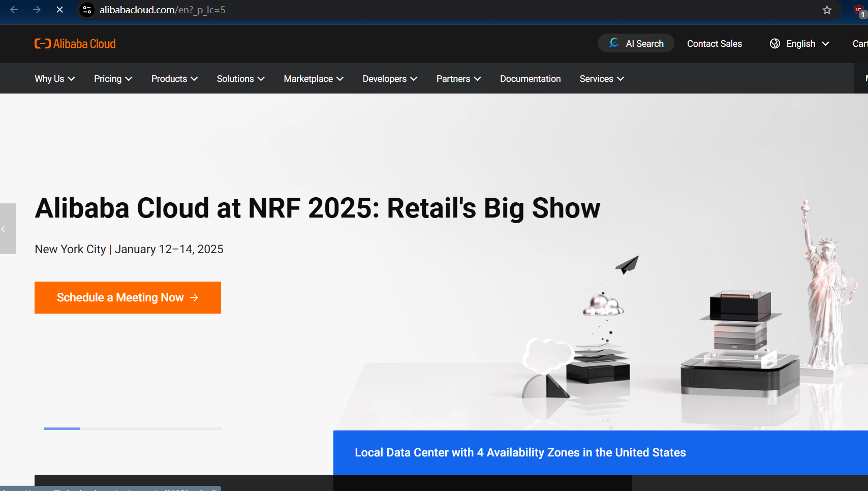Open Local Data Center United States banner
Image resolution: width=868 pixels, height=491 pixels.
pyautogui.click(x=601, y=452)
